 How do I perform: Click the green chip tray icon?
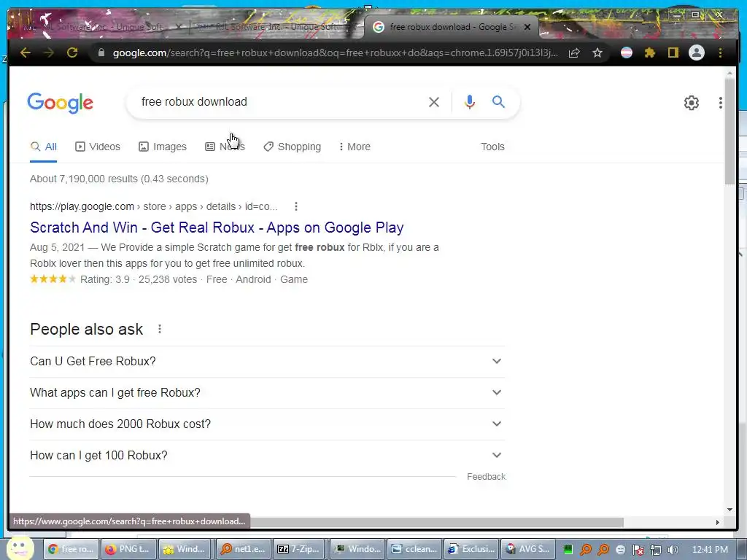pos(568,550)
